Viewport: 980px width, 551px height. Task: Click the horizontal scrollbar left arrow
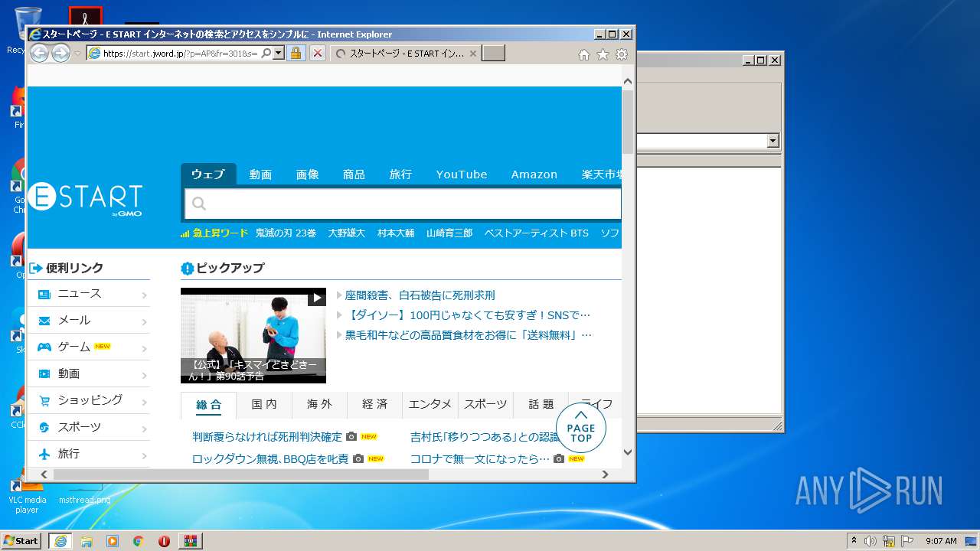coord(44,474)
